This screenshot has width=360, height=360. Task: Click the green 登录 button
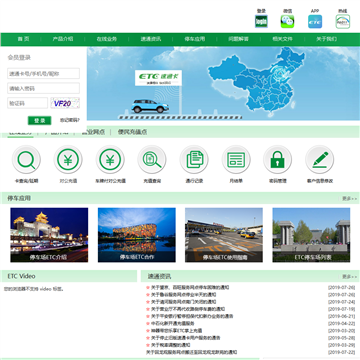tap(39, 120)
